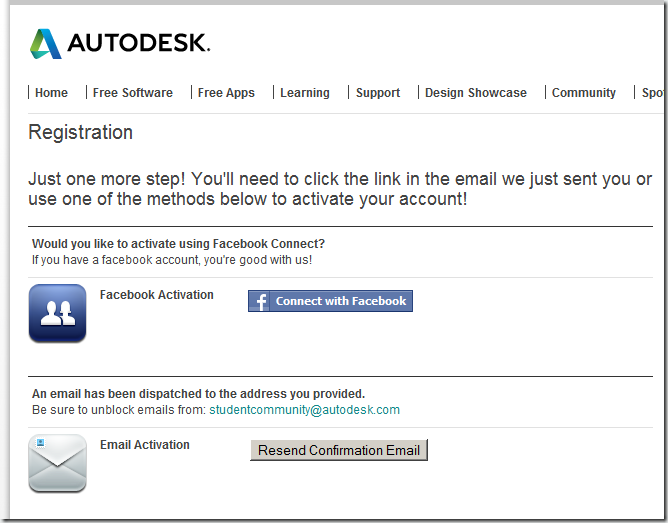Click the Email Activation envelope icon

[58, 463]
